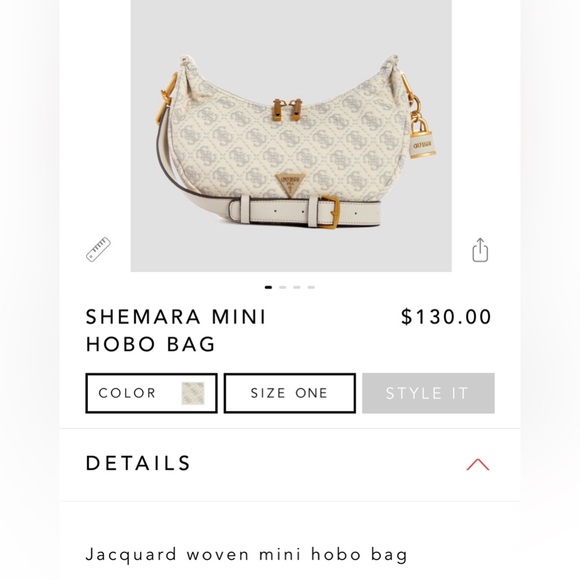Screen dimensions: 580x580
Task: Tap the Shemara Mini Hobo Bag title
Action: (x=176, y=330)
